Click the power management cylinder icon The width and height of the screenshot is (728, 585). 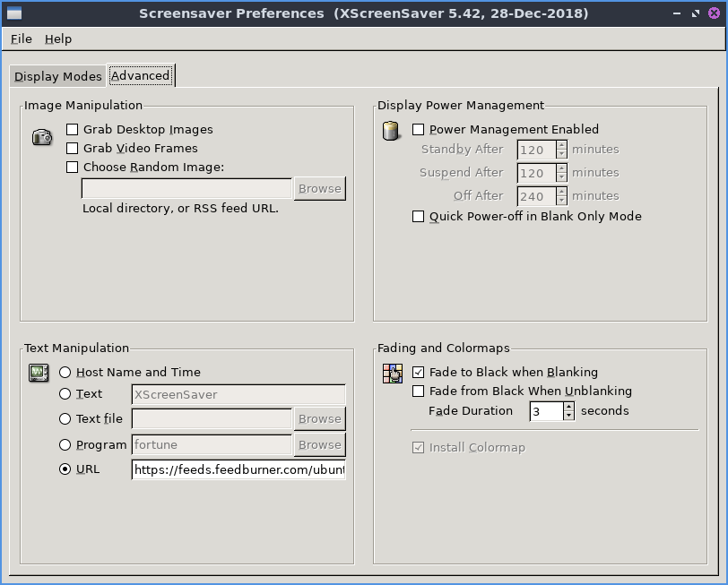pyautogui.click(x=391, y=132)
